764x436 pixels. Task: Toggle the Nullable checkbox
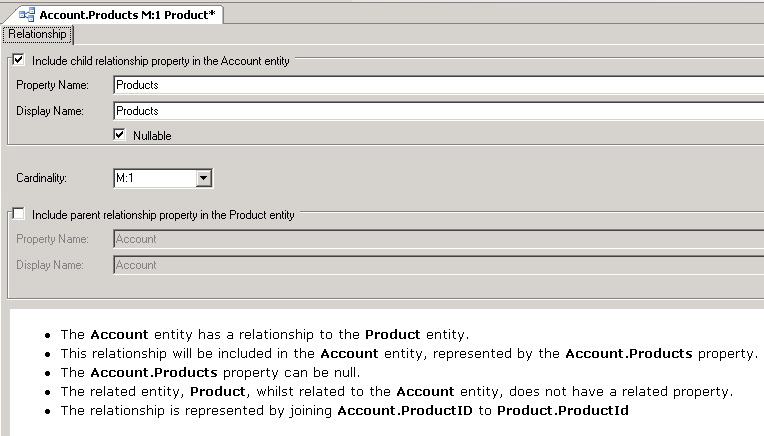pyautogui.click(x=119, y=135)
